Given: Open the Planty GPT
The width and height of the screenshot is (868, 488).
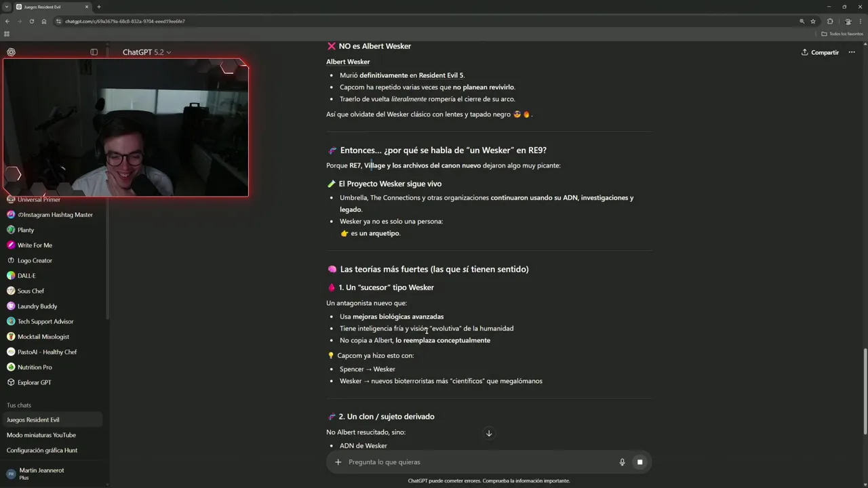Looking at the screenshot, I should click(54, 230).
